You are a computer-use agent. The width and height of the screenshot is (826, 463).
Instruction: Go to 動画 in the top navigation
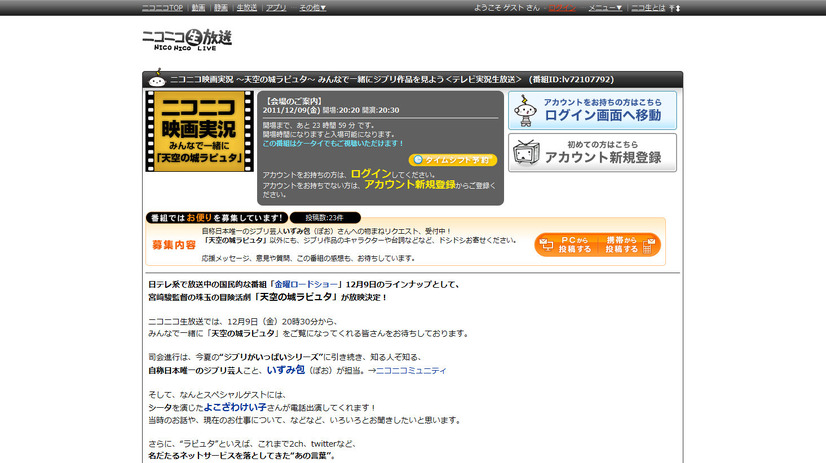(x=199, y=8)
